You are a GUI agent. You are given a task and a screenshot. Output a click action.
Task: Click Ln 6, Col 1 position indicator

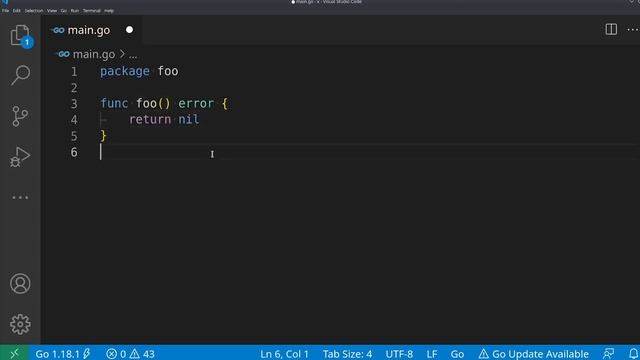[x=284, y=354]
